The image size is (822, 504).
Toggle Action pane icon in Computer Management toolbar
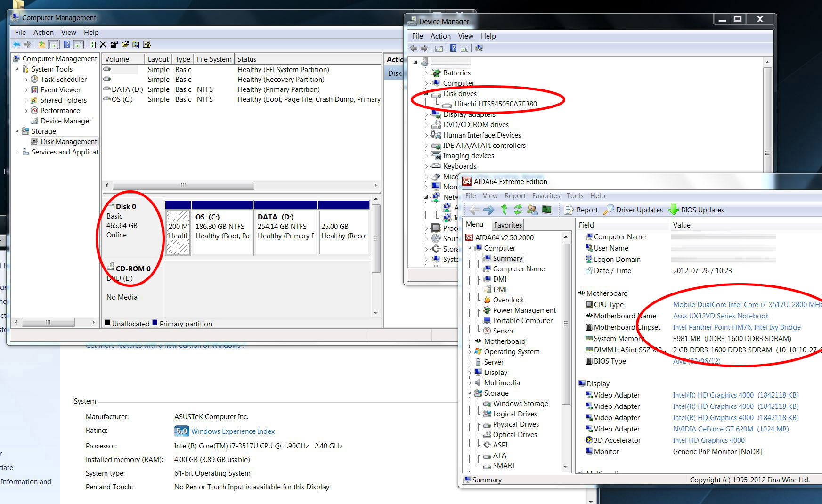pyautogui.click(x=79, y=44)
